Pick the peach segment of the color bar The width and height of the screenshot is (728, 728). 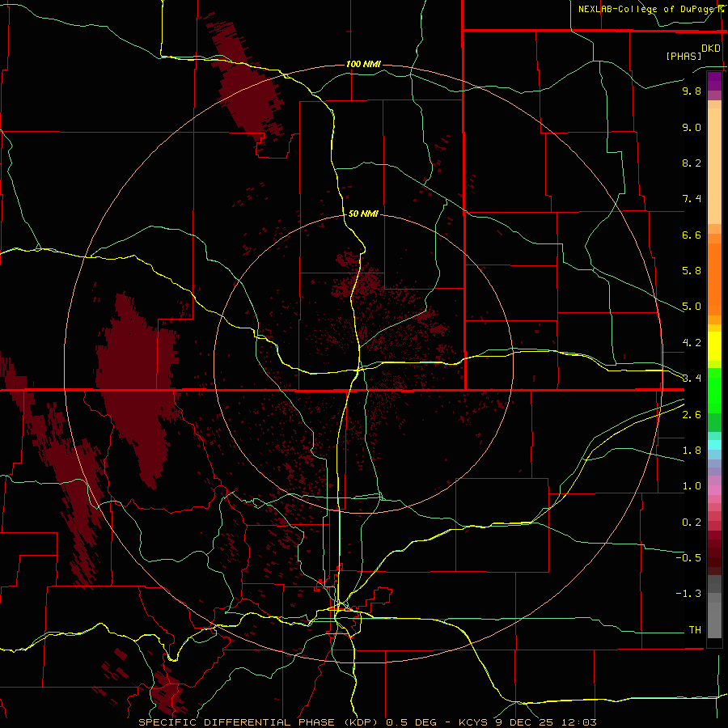click(x=714, y=166)
